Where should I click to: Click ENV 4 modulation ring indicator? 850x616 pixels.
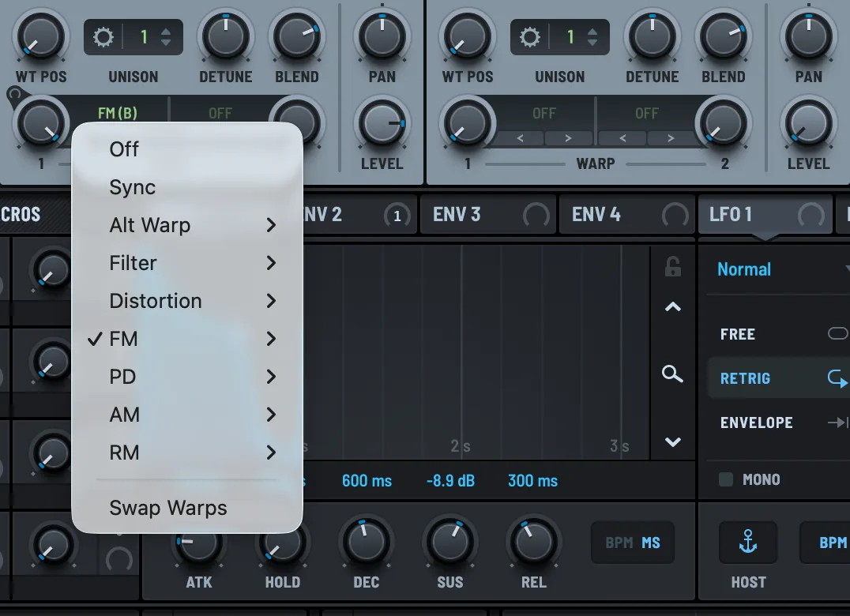(x=675, y=216)
